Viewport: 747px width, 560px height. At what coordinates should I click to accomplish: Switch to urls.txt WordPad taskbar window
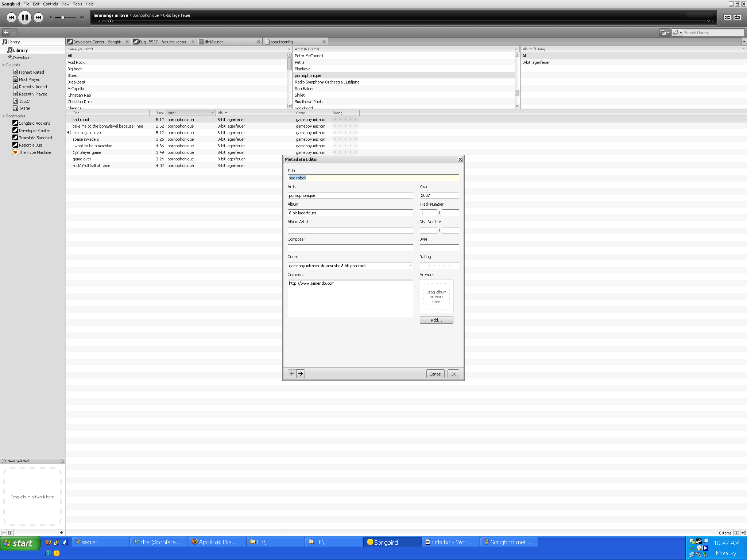click(x=450, y=542)
